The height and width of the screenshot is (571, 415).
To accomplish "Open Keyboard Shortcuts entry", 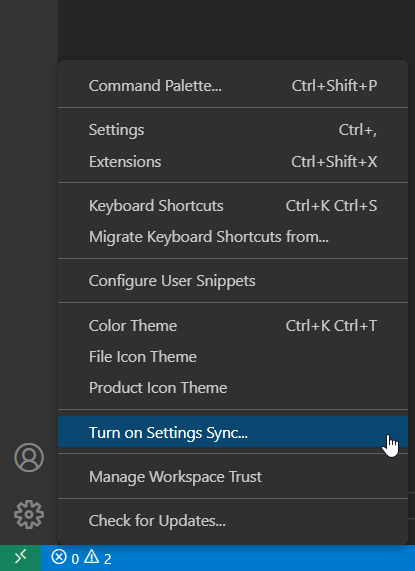I will 233,206.
